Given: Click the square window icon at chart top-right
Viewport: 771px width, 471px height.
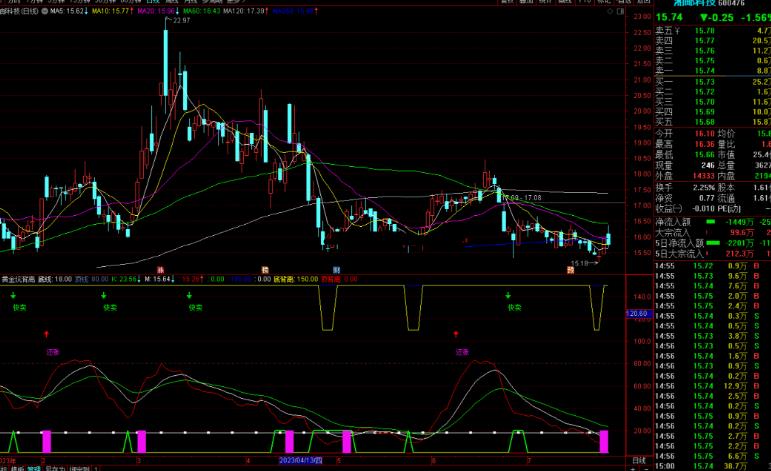Looking at the screenshot, I should (x=621, y=11).
